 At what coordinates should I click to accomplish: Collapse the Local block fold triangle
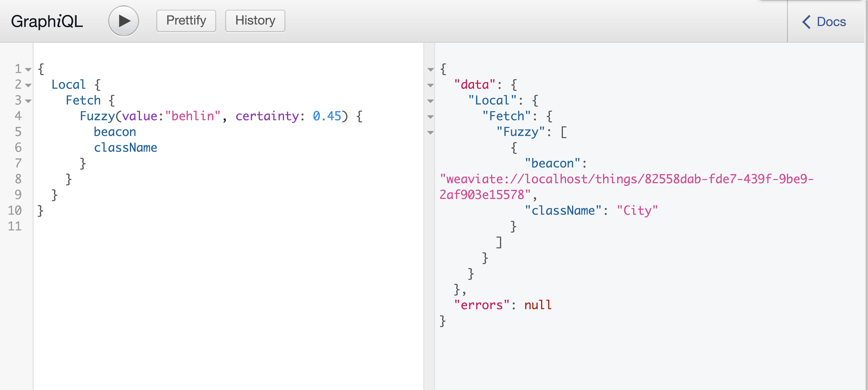click(28, 85)
